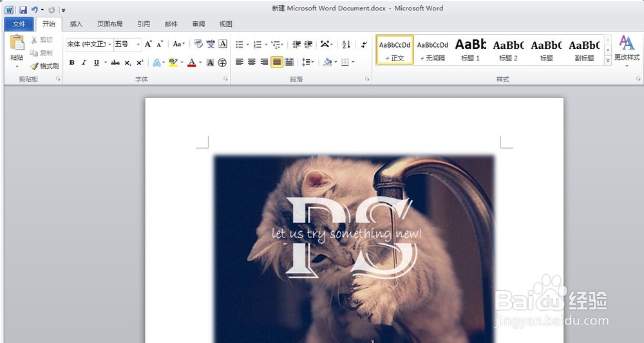Screen dimensions: 644x343
Task: Clear formatting with eraser icon
Action: [x=198, y=44]
